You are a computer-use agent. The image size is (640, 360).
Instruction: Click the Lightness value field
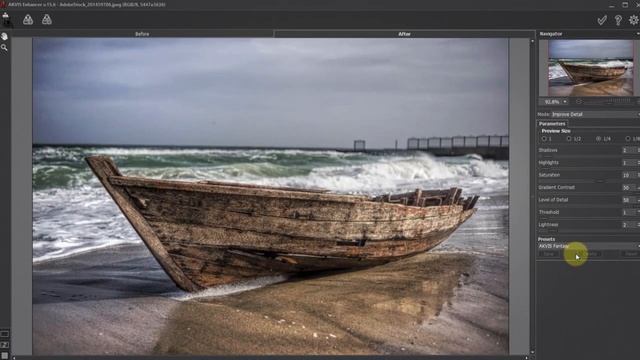click(x=628, y=225)
